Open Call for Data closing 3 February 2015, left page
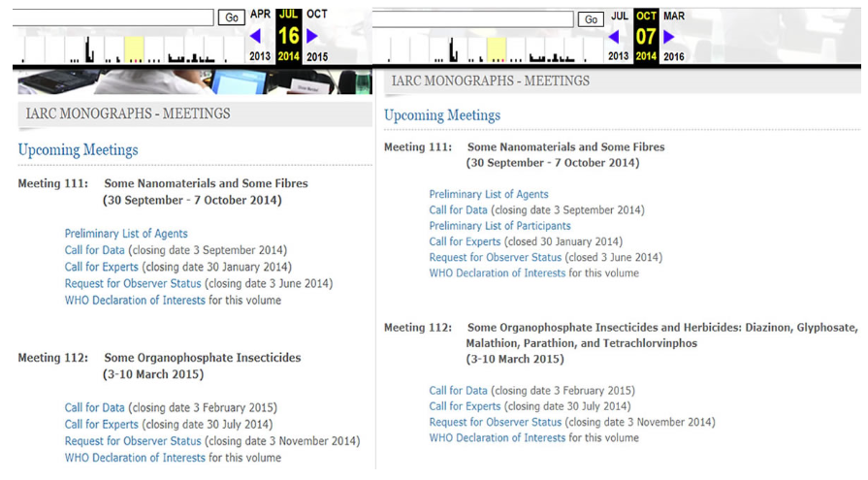The width and height of the screenshot is (868, 480). pyautogui.click(x=95, y=408)
